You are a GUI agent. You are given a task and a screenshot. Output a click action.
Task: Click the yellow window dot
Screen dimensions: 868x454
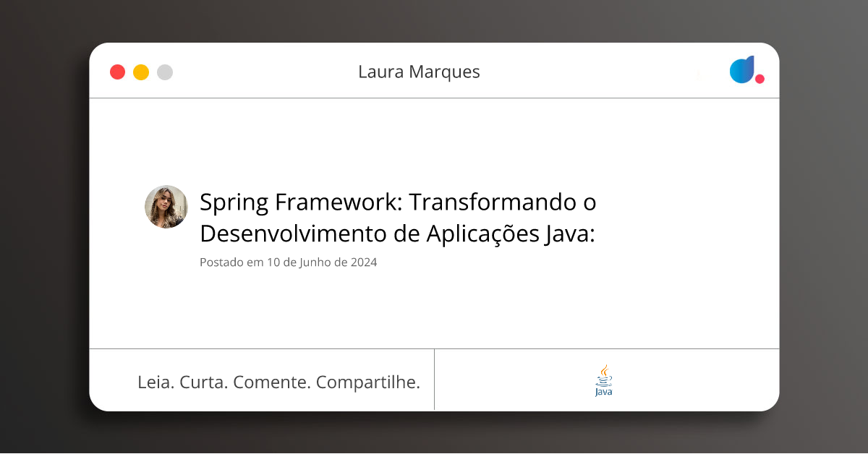[x=141, y=72]
